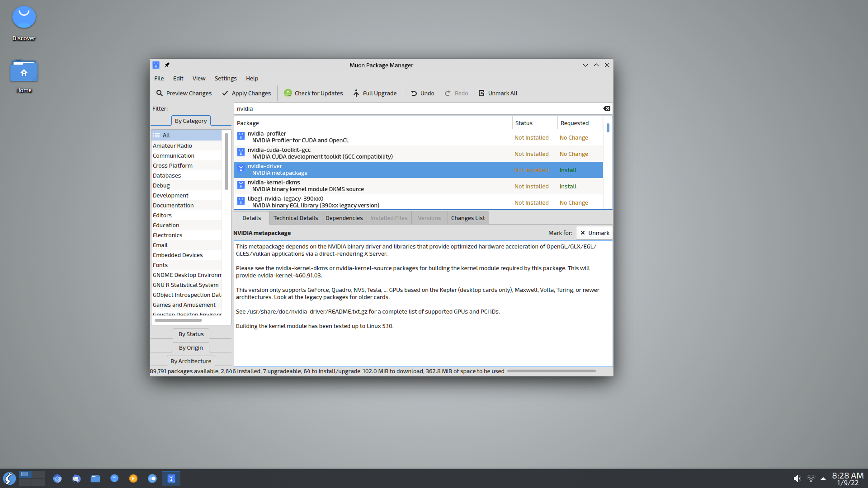
Task: Click the Undo arrow icon
Action: coord(414,93)
